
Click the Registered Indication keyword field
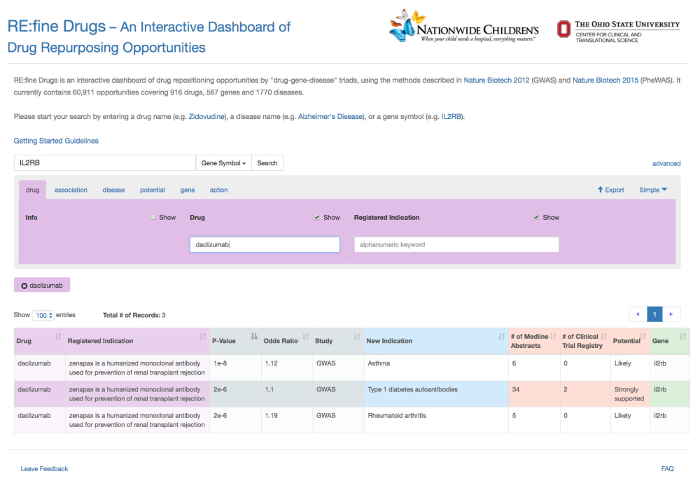pos(456,244)
